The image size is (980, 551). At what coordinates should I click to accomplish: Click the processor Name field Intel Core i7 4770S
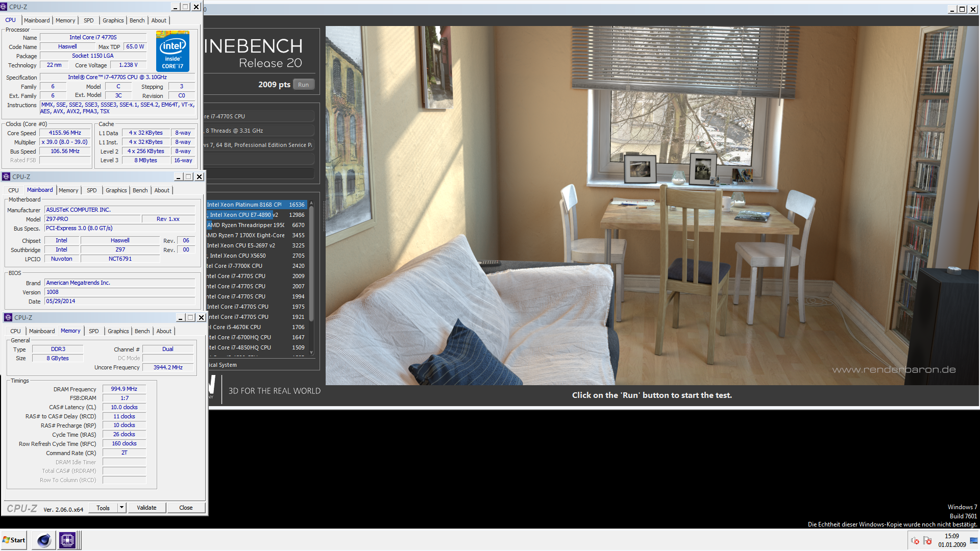pos(93,37)
